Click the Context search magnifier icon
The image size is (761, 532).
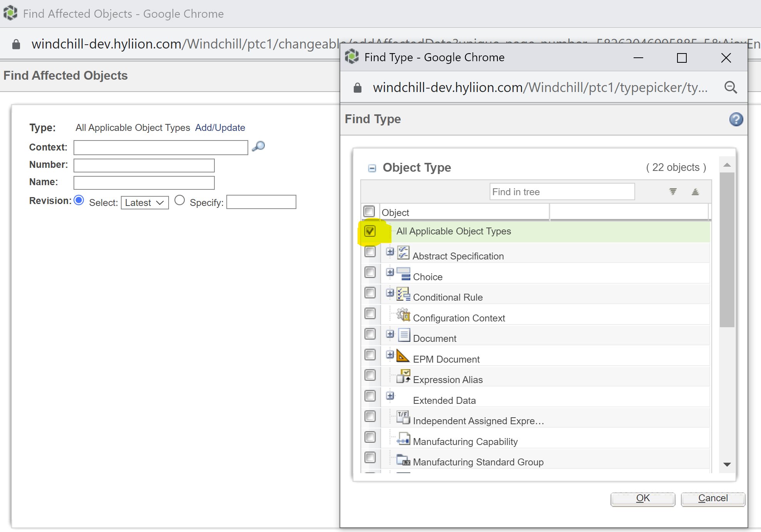pos(258,146)
